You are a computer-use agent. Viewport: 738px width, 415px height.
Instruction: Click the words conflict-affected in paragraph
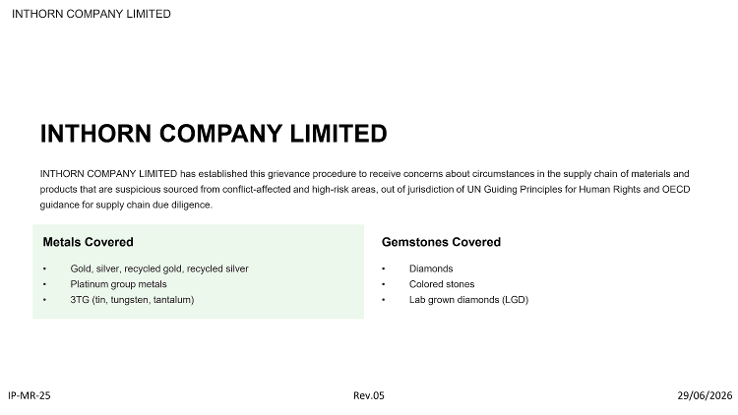[257, 189]
